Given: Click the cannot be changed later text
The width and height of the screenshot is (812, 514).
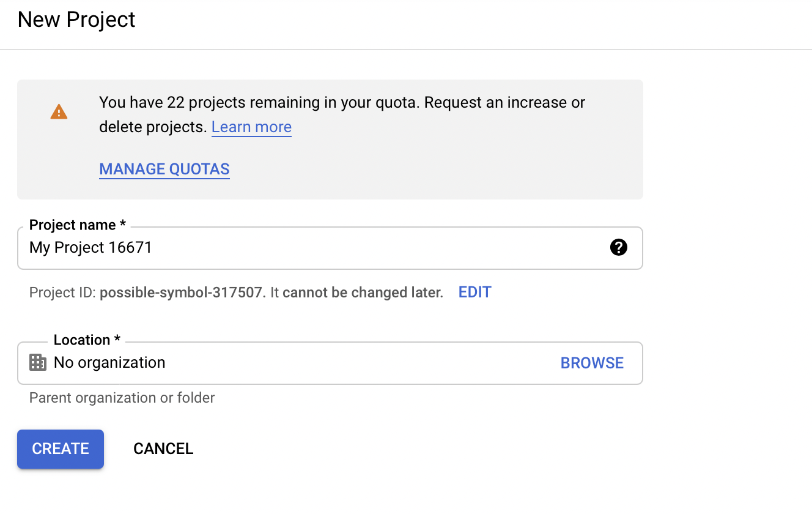Looking at the screenshot, I should (x=363, y=292).
